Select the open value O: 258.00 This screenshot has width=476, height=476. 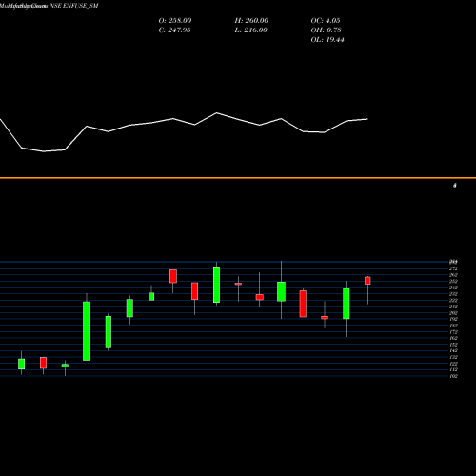point(175,21)
